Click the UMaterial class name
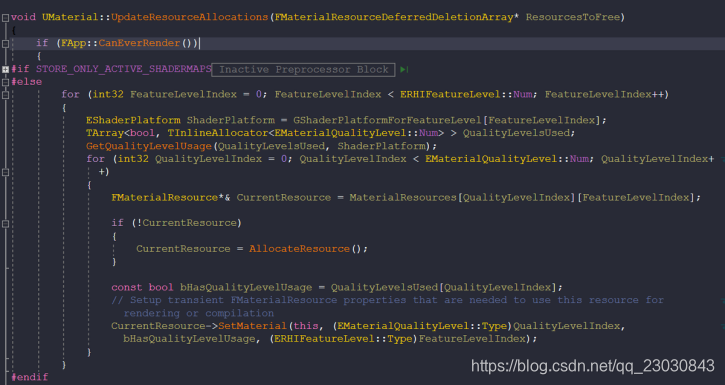 click(70, 18)
